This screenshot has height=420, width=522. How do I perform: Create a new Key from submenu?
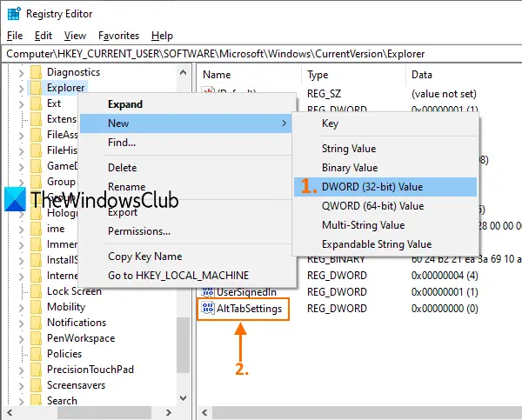[x=385, y=123]
